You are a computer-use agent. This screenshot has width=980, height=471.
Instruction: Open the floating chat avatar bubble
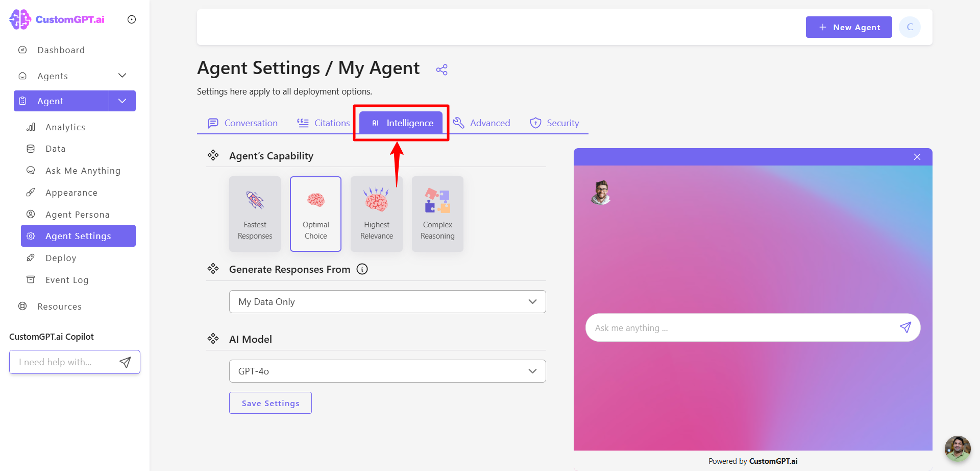pyautogui.click(x=958, y=449)
